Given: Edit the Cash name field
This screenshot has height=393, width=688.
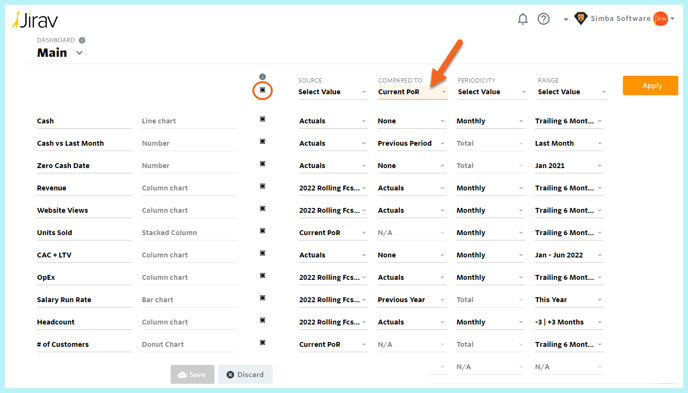Looking at the screenshot, I should 84,121.
